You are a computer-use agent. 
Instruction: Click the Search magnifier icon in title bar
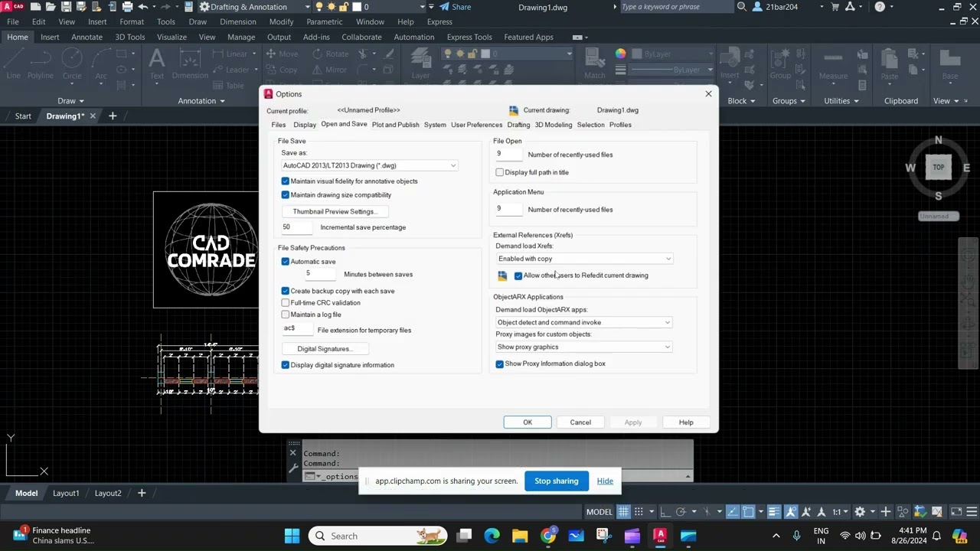point(741,7)
